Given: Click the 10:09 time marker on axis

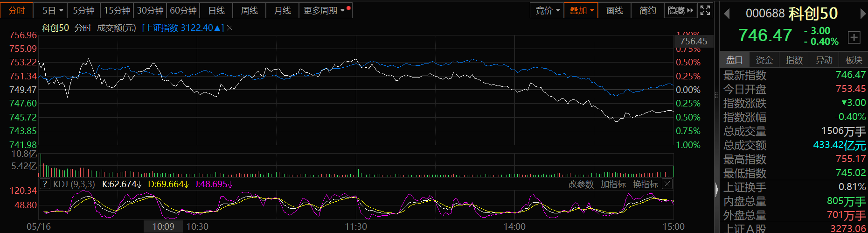Looking at the screenshot, I should tap(163, 226).
